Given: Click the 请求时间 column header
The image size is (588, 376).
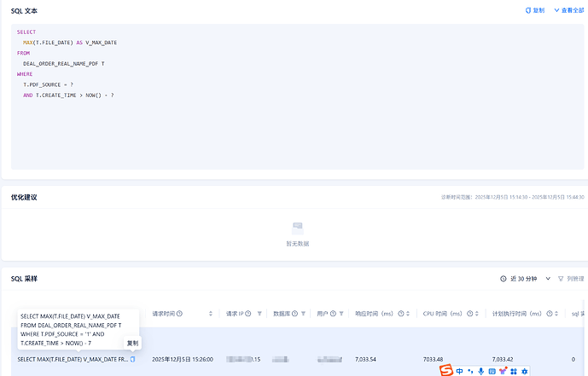Looking at the screenshot, I should click(163, 314).
